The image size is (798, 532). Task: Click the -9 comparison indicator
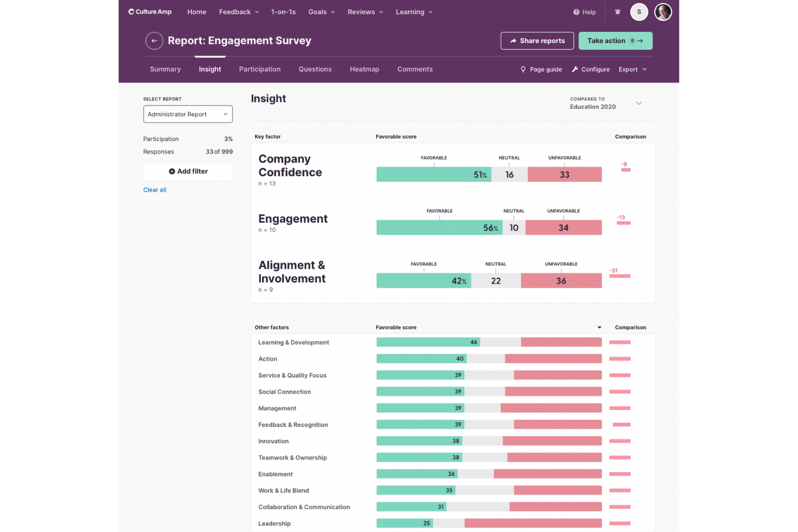point(625,167)
